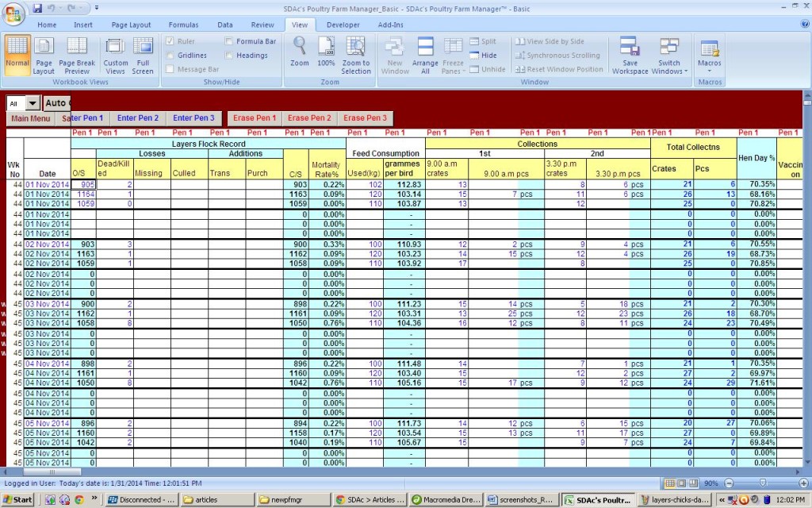Viewport: 812px width, 508px height.
Task: Expand the Macros dropdown
Action: [x=710, y=67]
